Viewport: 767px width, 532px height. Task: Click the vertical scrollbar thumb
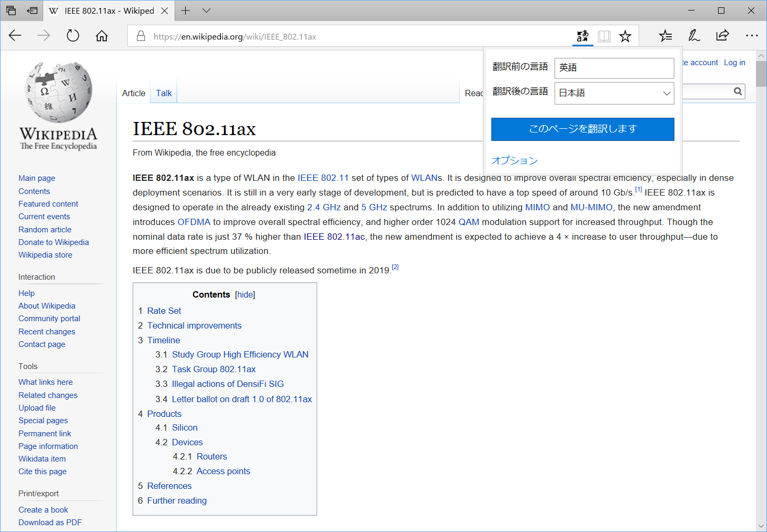761,74
